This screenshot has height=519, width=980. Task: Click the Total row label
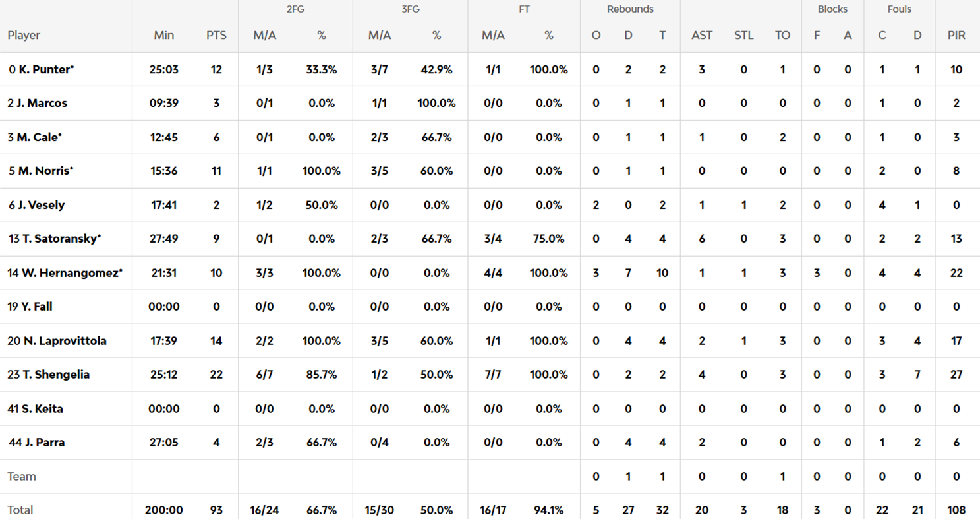coord(20,510)
